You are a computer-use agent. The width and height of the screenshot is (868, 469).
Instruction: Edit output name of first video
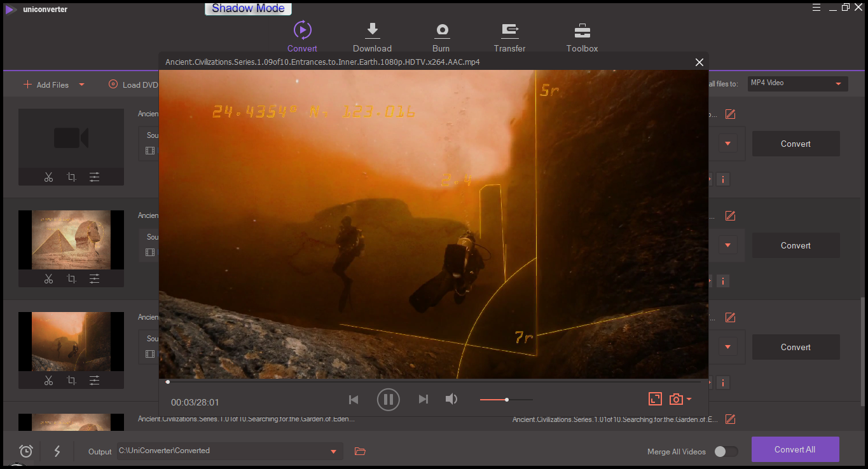pos(730,114)
